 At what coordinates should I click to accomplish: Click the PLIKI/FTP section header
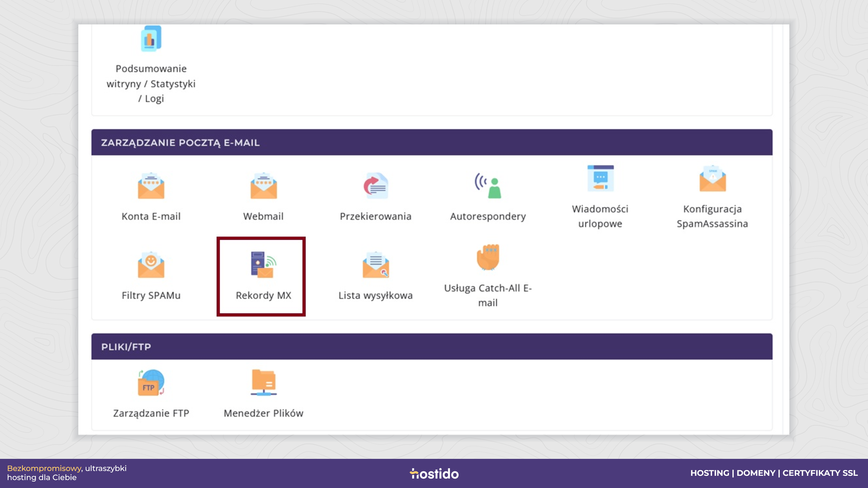(x=432, y=347)
